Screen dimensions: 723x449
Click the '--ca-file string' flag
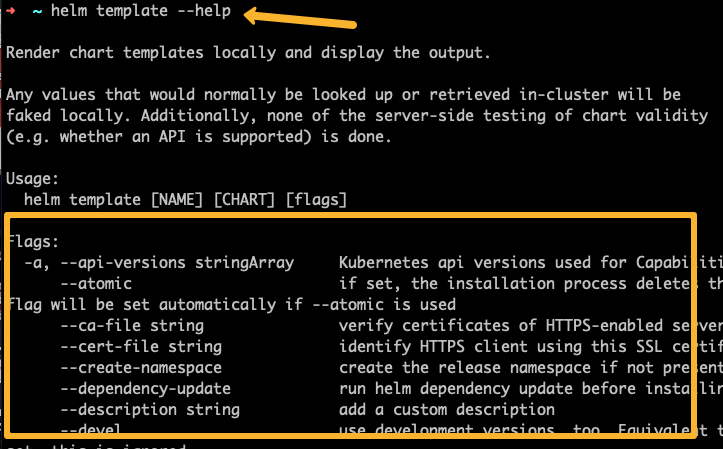tap(132, 325)
